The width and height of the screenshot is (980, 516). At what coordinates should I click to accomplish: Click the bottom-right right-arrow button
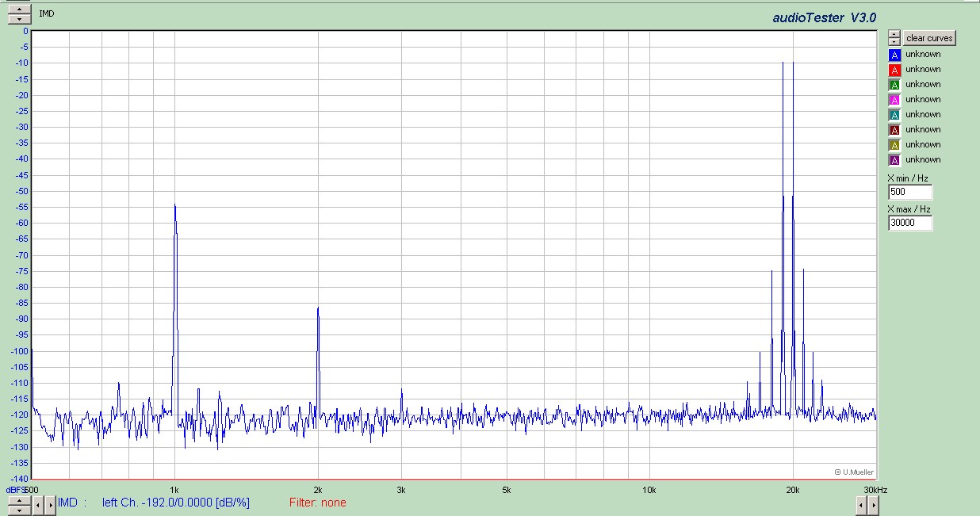tap(874, 504)
